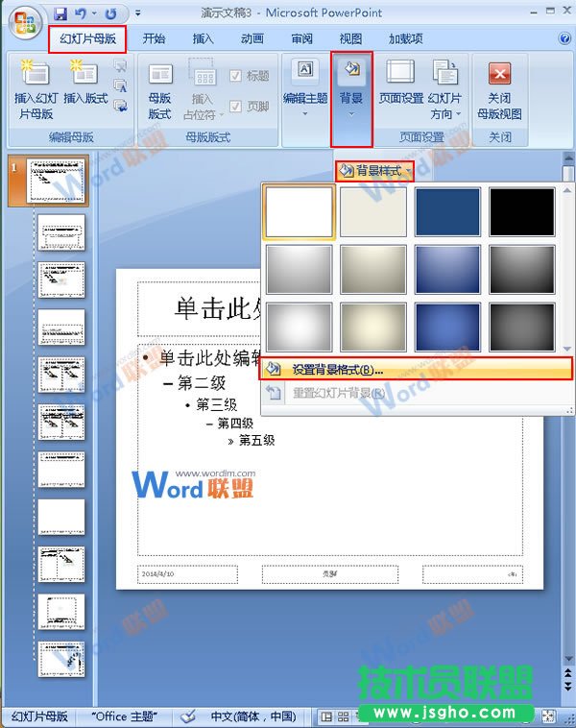Select slide master thumbnail number 1

pyautogui.click(x=57, y=181)
